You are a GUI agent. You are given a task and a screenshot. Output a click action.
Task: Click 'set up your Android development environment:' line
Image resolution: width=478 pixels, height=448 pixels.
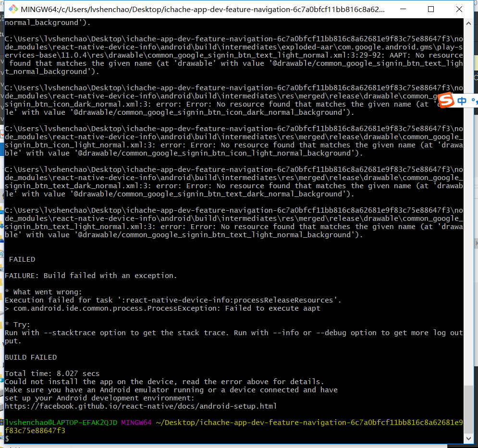99,398
